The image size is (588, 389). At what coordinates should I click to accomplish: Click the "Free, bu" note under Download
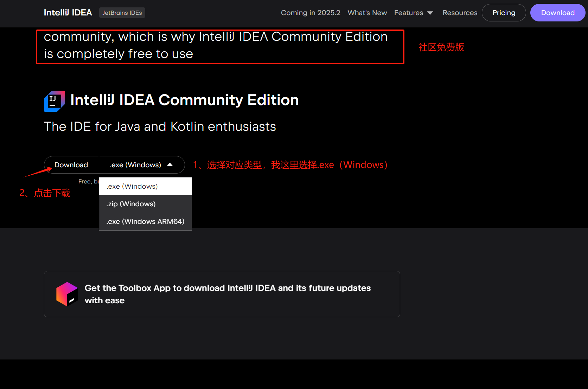[89, 181]
